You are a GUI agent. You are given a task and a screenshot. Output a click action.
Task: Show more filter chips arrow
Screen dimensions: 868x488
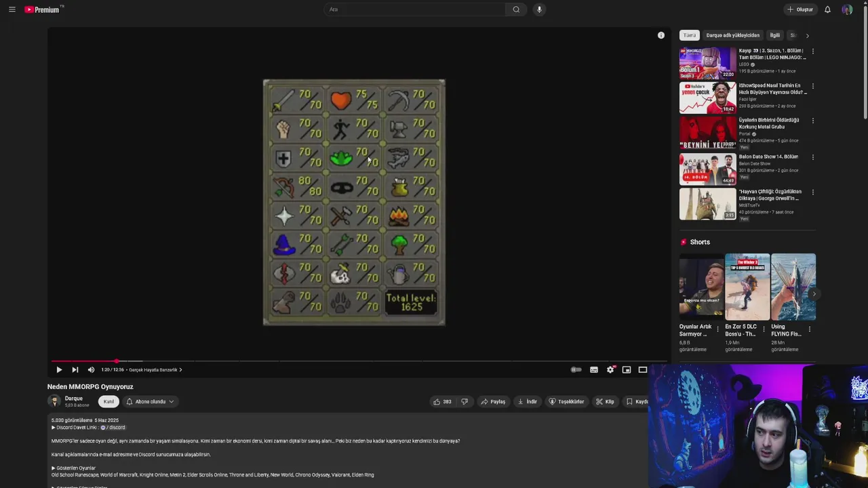(807, 35)
